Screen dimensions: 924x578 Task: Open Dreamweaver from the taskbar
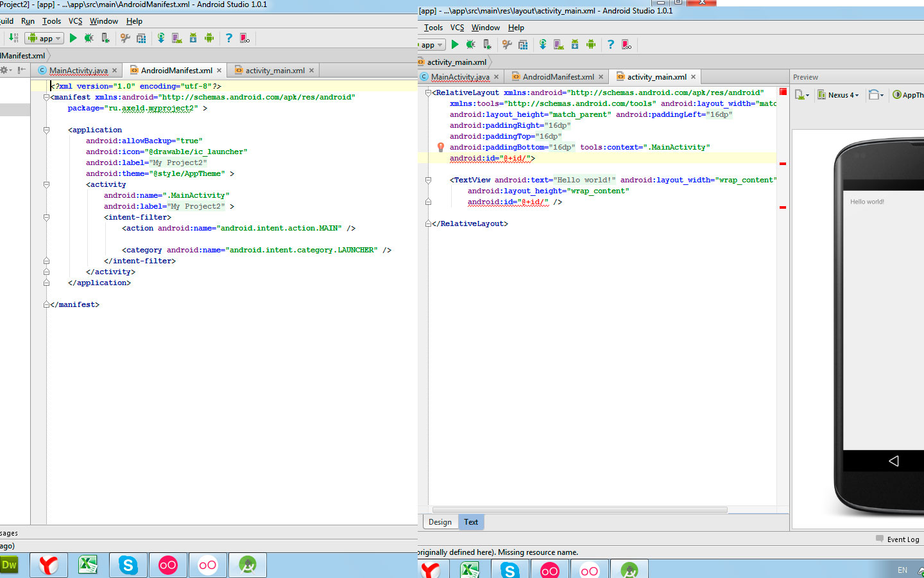pyautogui.click(x=9, y=565)
